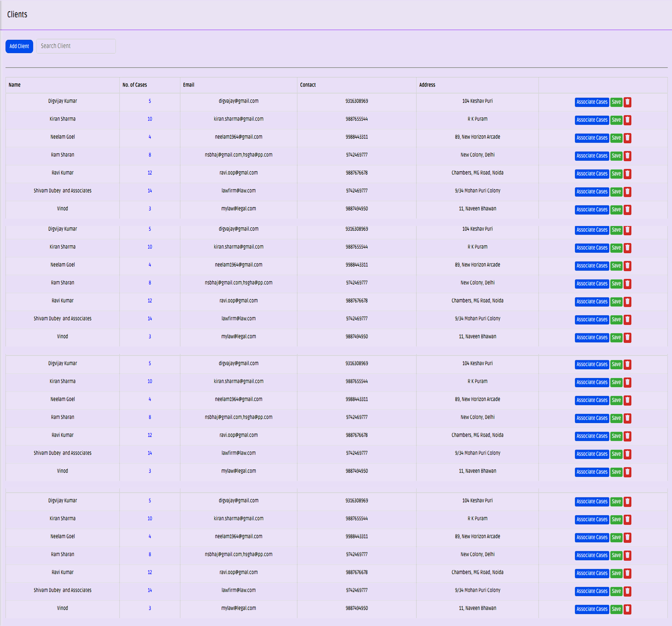
Task: Focus the Search Client input field
Action: tap(76, 46)
